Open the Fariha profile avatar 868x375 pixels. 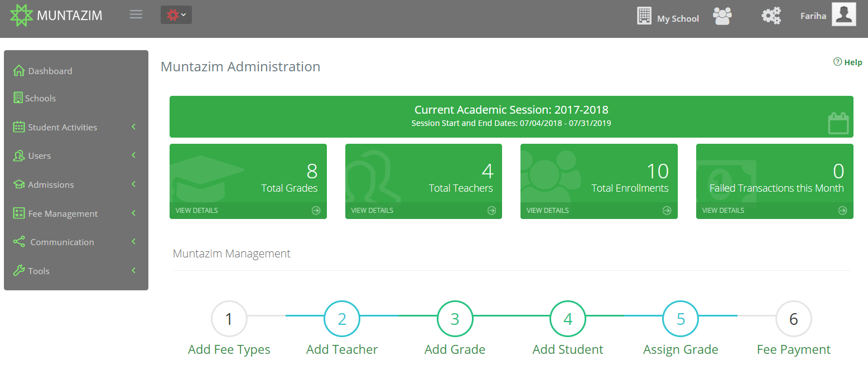[844, 14]
